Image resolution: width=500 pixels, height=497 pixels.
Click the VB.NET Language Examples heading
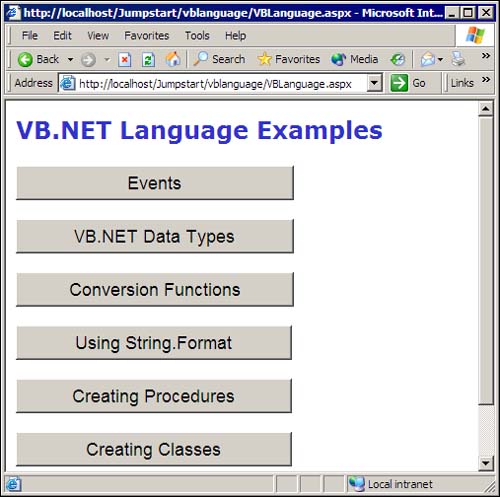click(199, 130)
